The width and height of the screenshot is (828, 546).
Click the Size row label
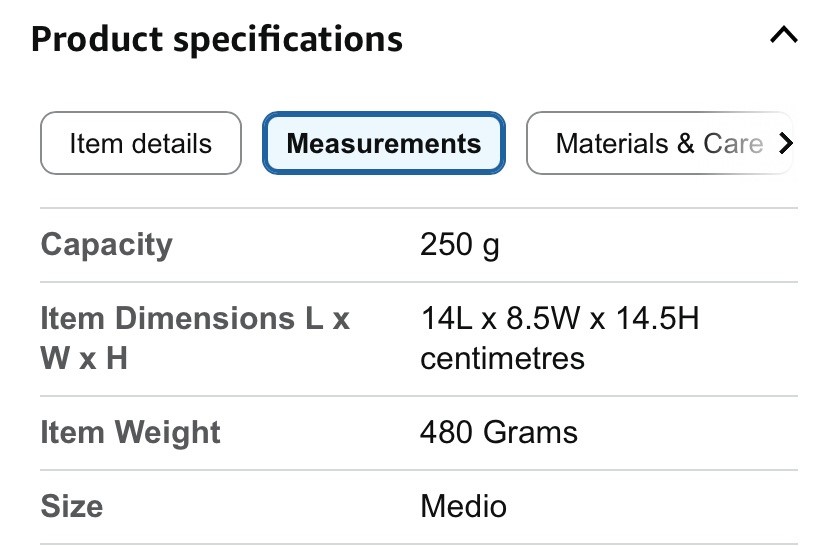tap(71, 506)
